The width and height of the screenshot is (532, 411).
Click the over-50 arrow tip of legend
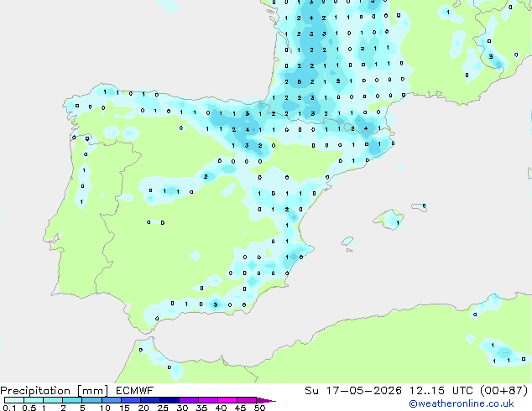click(266, 400)
